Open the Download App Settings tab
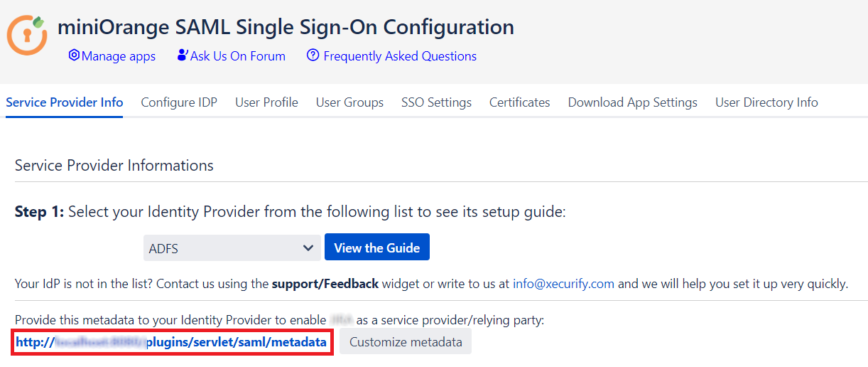The image size is (868, 367). pos(633,102)
